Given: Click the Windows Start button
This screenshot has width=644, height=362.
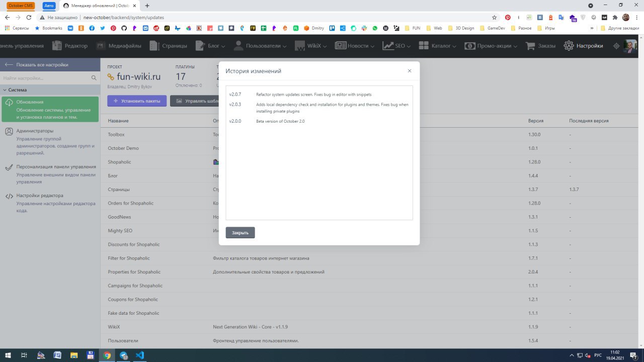Looking at the screenshot, I should click(x=7, y=355).
